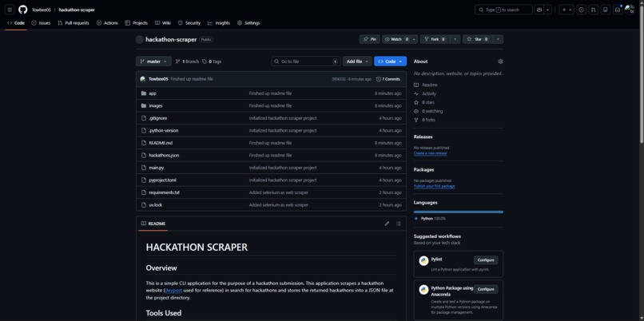Open the repositories icon in header

coord(606,10)
